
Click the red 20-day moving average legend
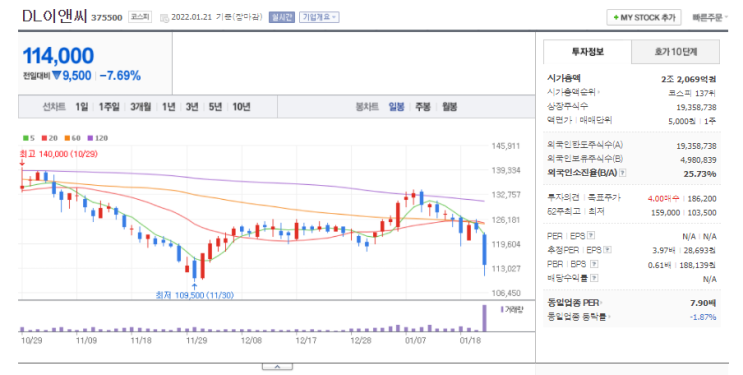click(x=50, y=138)
